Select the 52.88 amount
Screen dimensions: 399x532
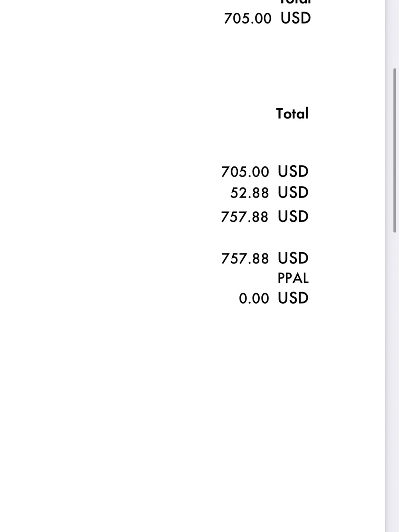click(x=249, y=193)
